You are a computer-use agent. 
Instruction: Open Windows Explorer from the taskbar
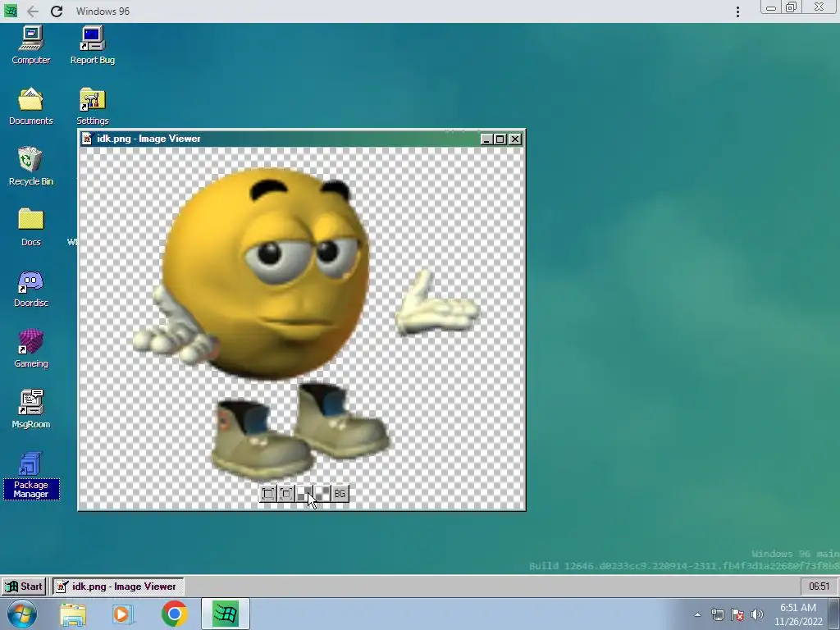pyautogui.click(x=73, y=614)
